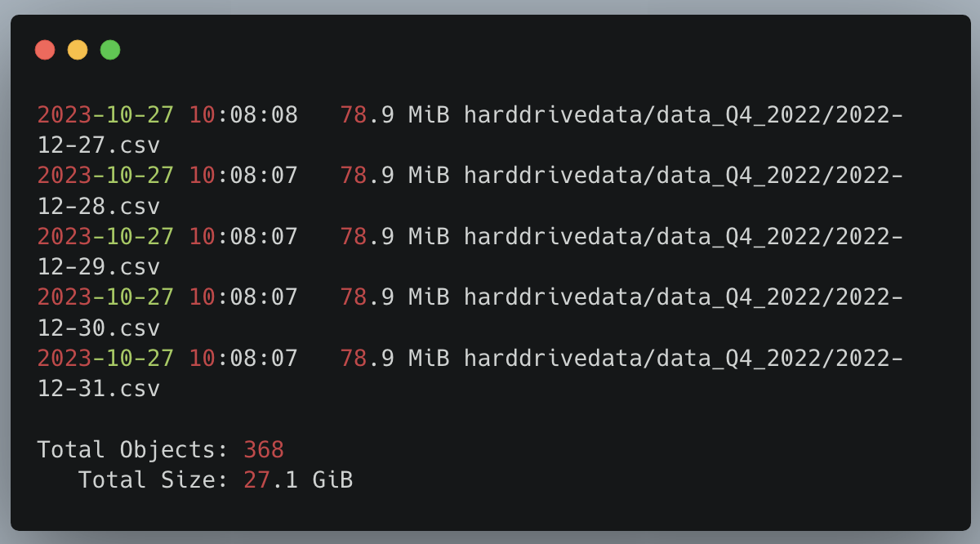This screenshot has height=544, width=980.
Task: Select the 12-30.csv filename text
Action: [99, 328]
